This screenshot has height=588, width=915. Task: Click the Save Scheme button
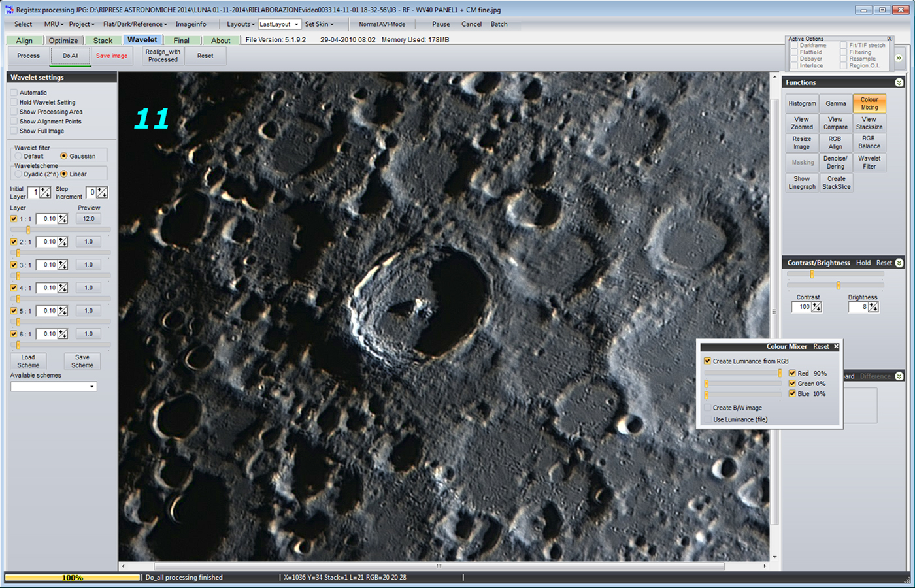pos(82,361)
